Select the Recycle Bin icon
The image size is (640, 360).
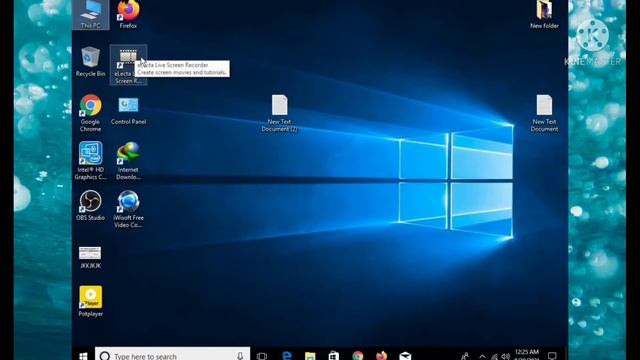point(91,61)
